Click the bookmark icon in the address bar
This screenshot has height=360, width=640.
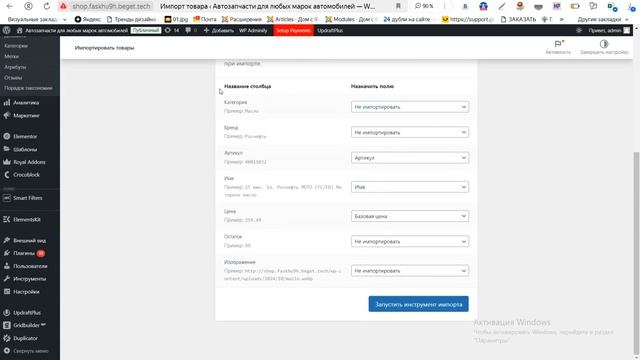(x=398, y=6)
